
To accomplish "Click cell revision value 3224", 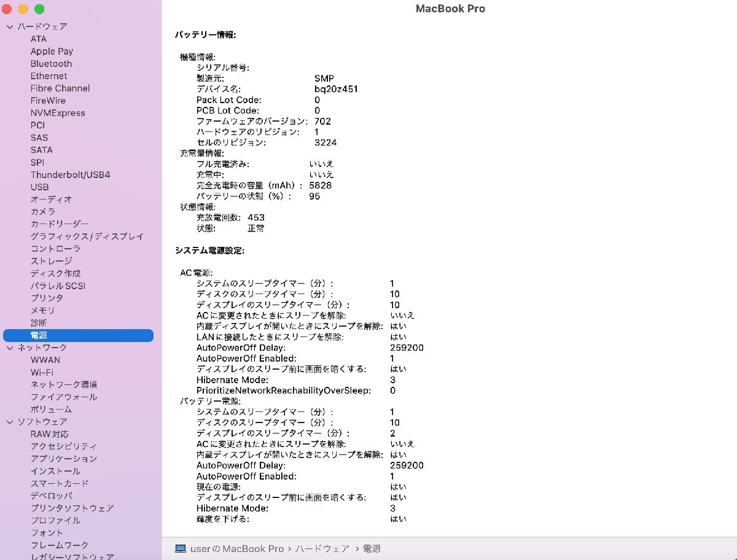I will pos(326,142).
